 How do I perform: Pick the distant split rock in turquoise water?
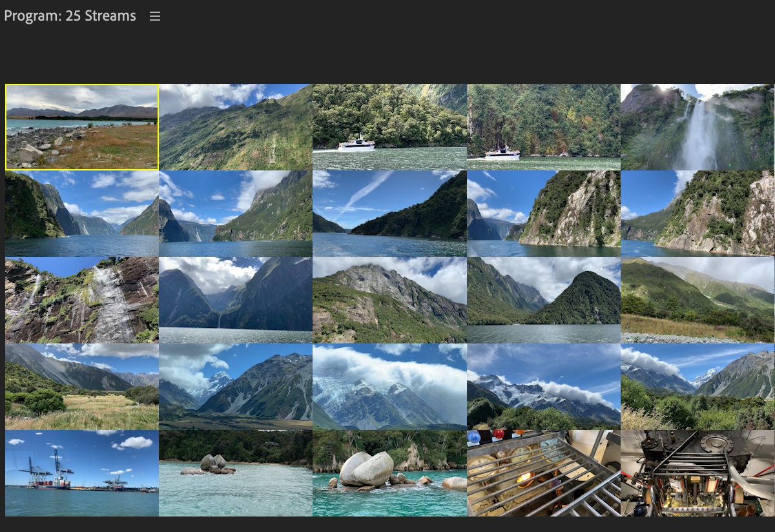(236, 473)
